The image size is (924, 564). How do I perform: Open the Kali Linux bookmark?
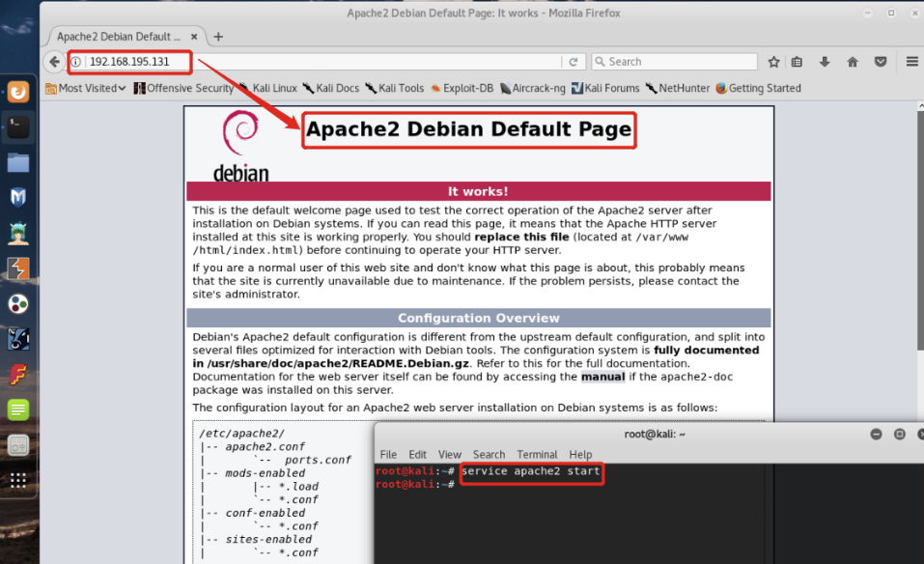pos(268,89)
